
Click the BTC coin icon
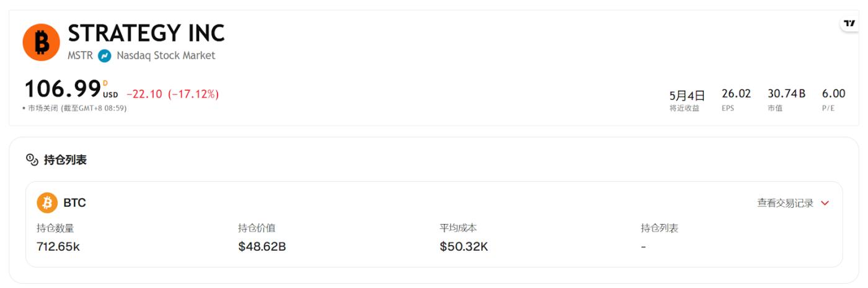pos(47,203)
